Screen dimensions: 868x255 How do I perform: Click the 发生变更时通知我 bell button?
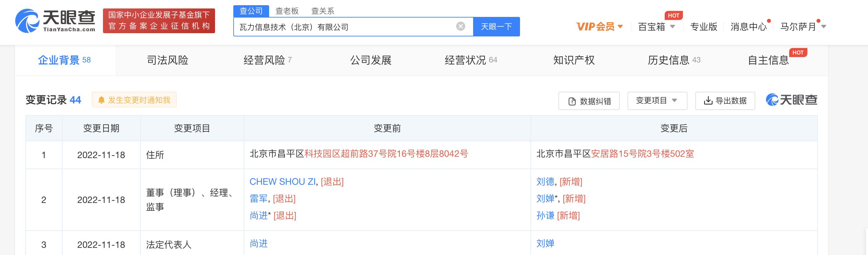134,100
